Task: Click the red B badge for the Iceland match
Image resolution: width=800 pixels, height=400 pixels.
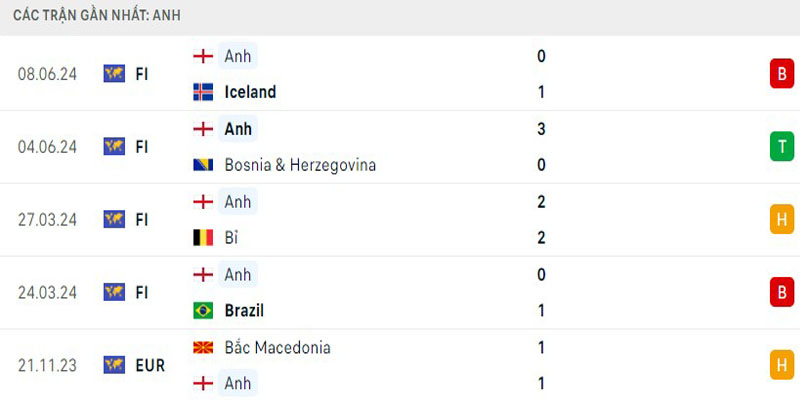Action: [x=781, y=73]
